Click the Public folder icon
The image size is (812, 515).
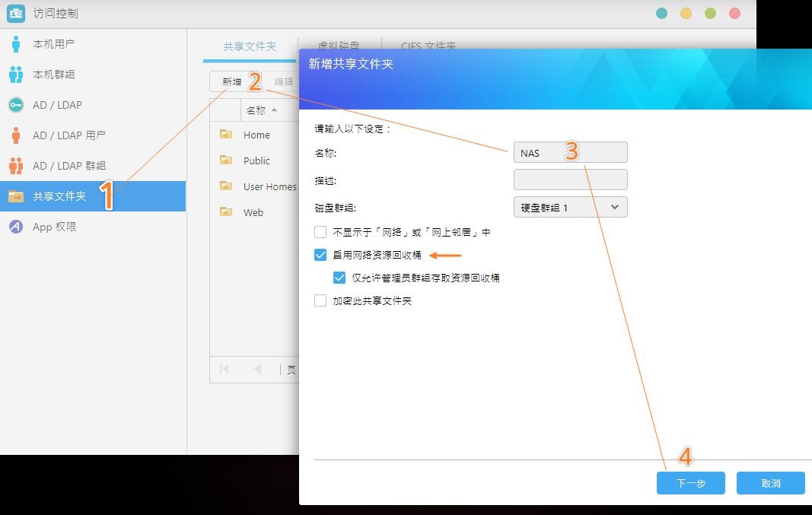[x=226, y=161]
